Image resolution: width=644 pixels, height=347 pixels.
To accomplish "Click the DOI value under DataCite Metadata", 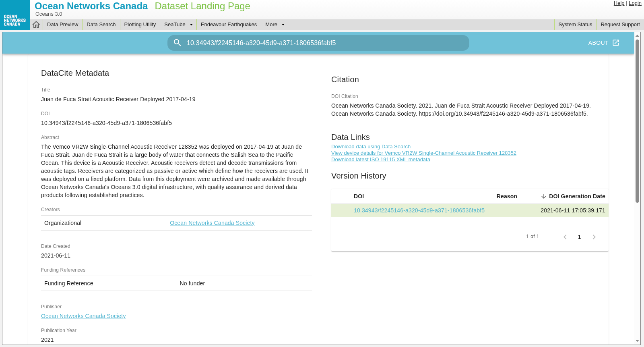I will (106, 123).
